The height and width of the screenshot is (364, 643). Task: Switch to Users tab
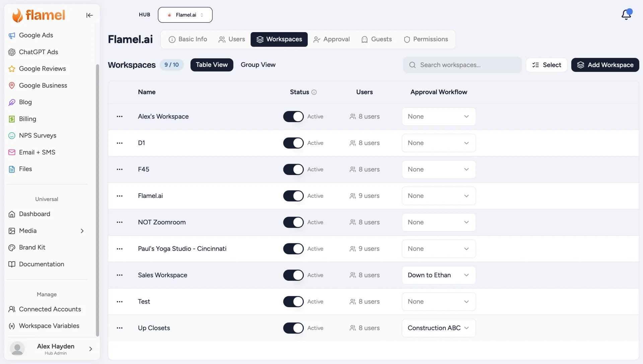click(x=232, y=39)
